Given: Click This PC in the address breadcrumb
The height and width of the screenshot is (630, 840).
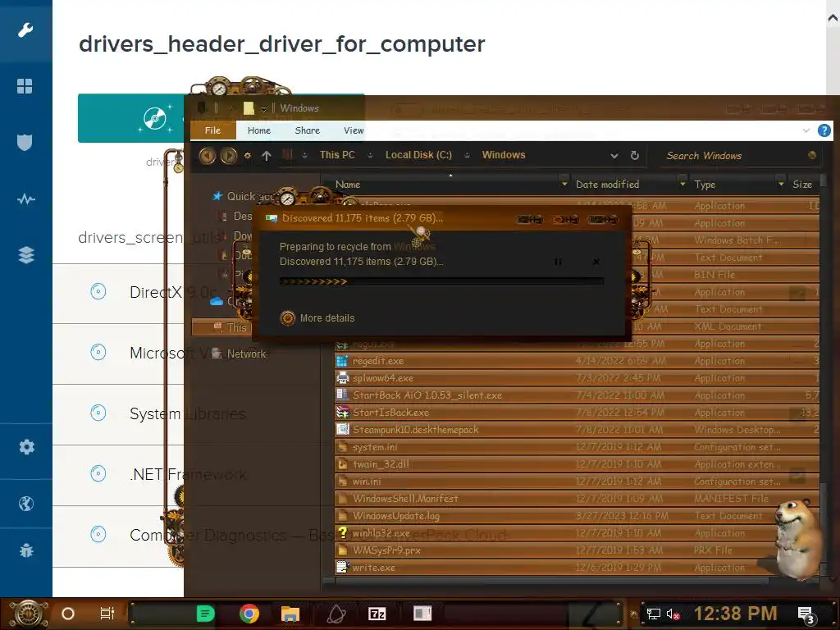Looking at the screenshot, I should [x=337, y=155].
